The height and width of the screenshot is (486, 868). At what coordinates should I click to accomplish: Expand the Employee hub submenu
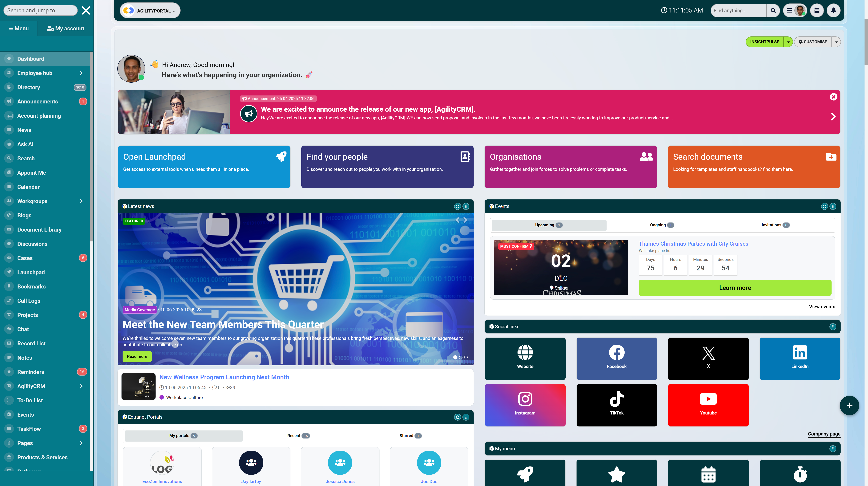pyautogui.click(x=81, y=73)
